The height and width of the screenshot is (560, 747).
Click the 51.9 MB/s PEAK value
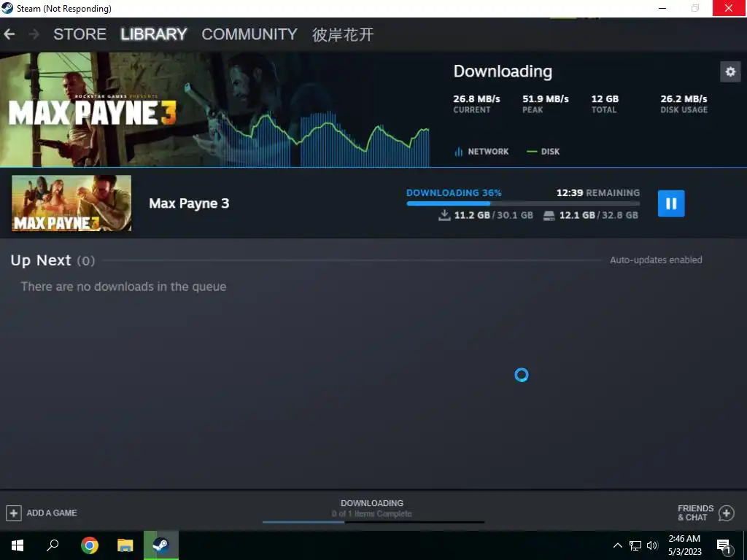546,99
